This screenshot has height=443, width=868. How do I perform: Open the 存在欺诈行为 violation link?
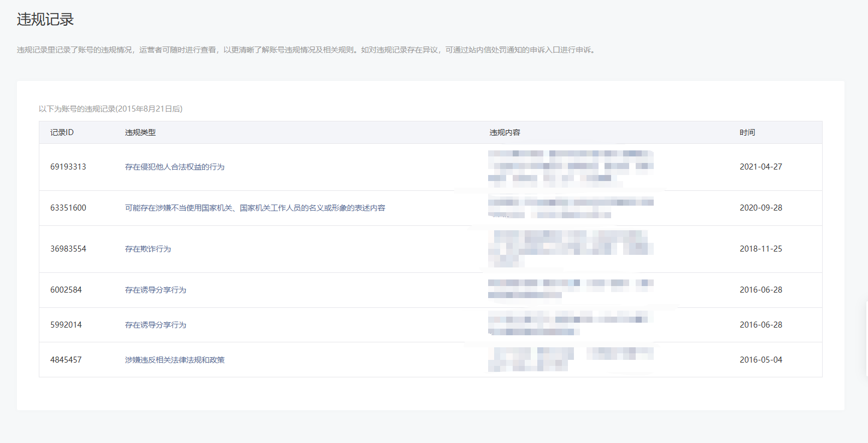click(x=148, y=249)
